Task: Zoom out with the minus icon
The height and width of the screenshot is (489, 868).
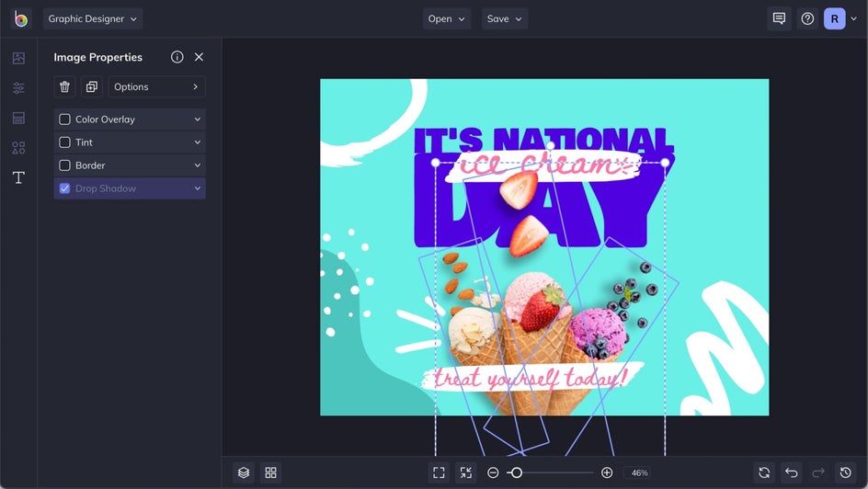Action: [x=493, y=472]
